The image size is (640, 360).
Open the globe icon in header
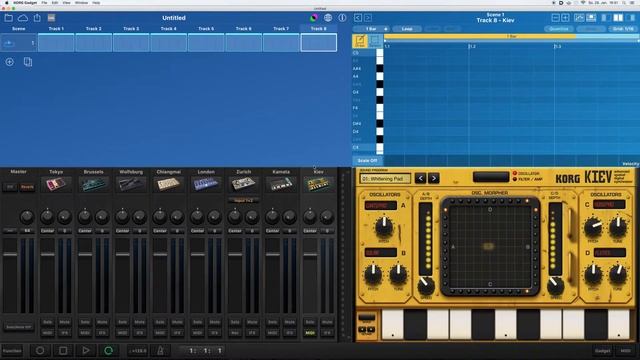(328, 18)
